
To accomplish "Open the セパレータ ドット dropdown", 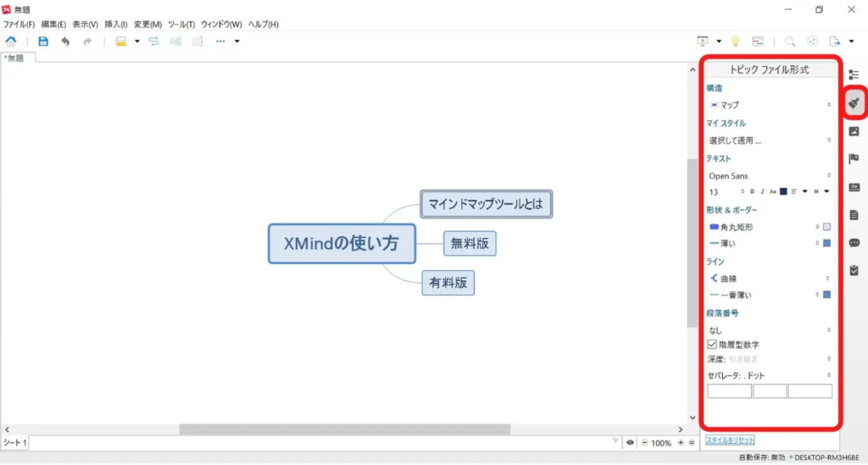I will [770, 375].
